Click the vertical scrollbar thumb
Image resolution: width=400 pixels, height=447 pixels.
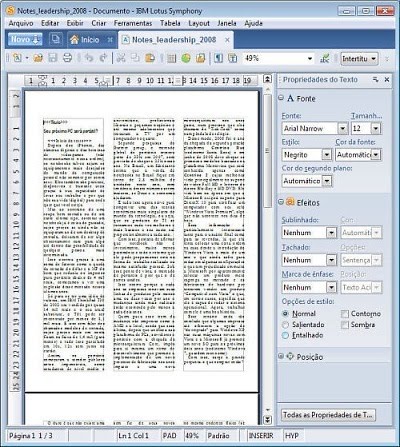pyautogui.click(x=267, y=151)
